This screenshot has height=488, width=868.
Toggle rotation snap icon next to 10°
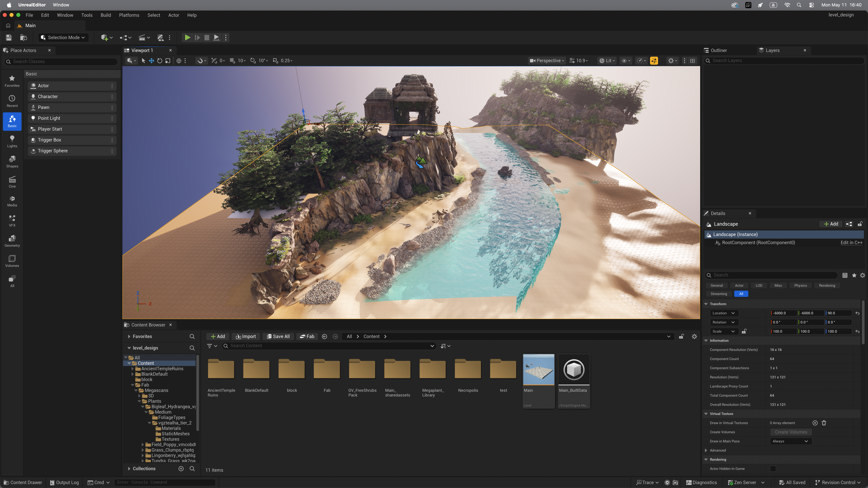pos(253,61)
